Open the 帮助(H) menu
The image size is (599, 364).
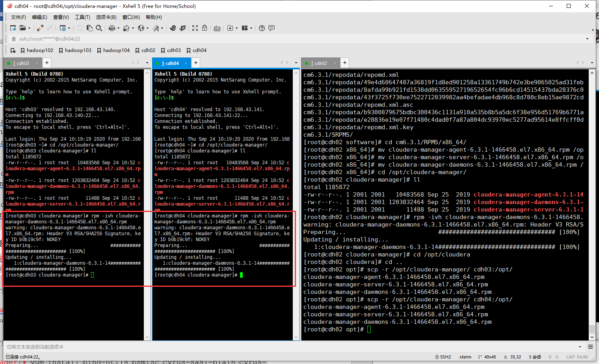click(154, 17)
